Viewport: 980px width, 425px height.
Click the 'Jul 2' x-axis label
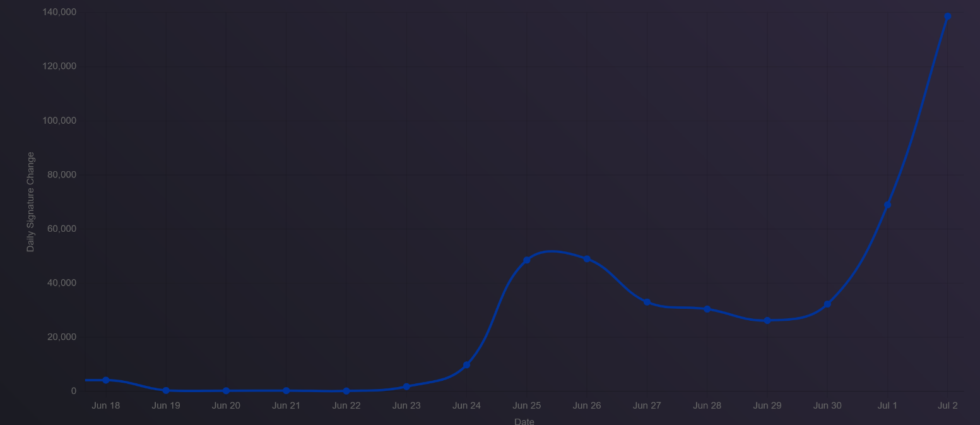[947, 405]
